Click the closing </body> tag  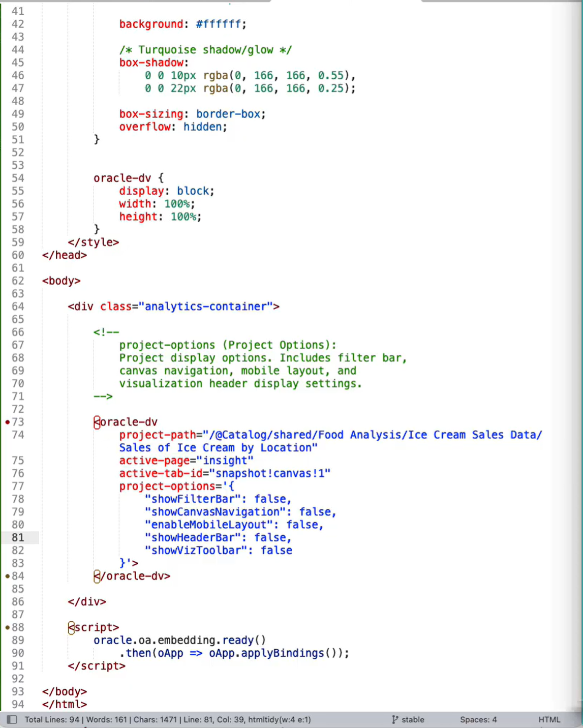point(65,691)
